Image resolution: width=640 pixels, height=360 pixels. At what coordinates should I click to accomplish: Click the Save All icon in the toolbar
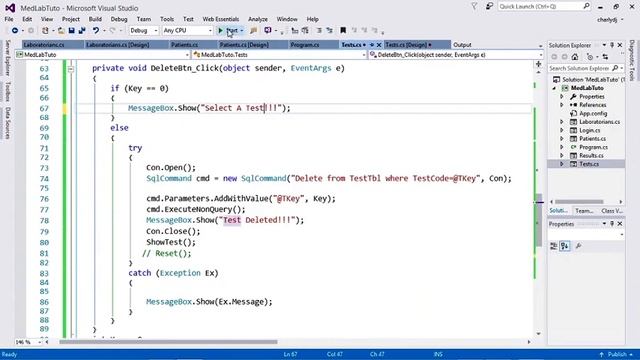coord(82,31)
